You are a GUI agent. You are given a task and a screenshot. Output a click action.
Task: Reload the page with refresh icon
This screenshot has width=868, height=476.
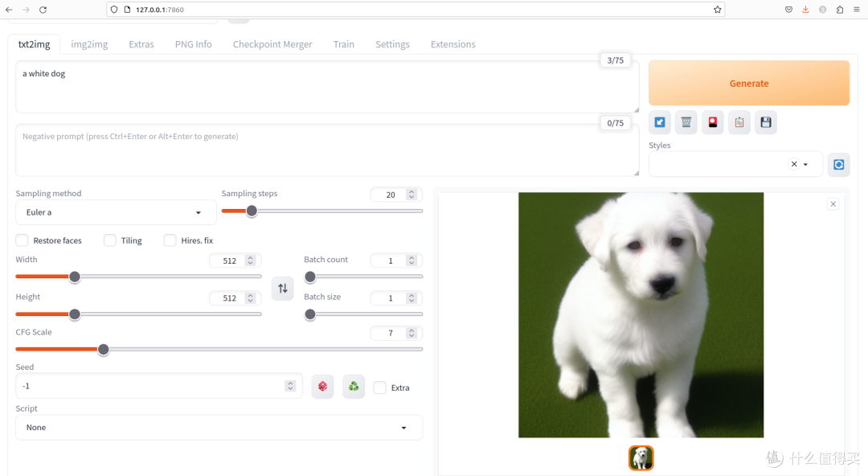[x=43, y=10]
